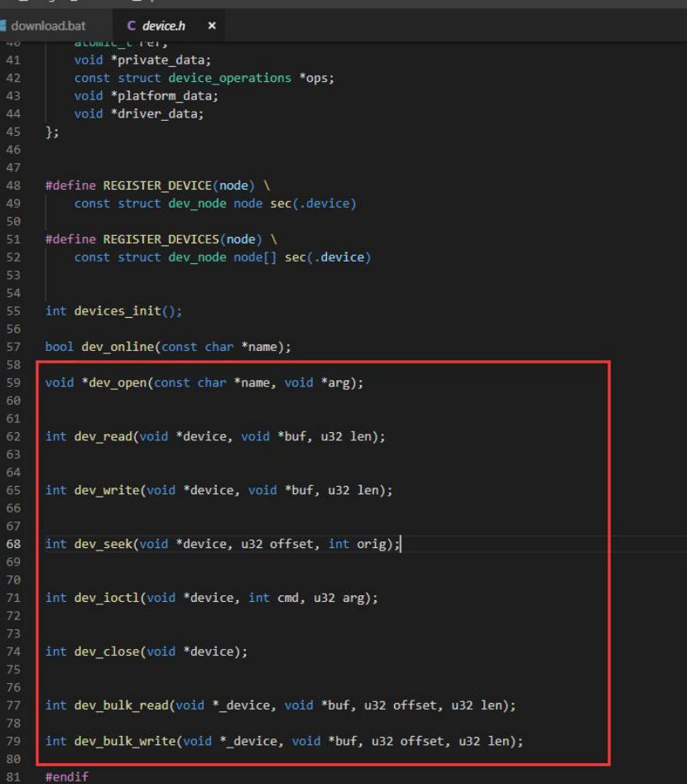687x784 pixels.
Task: Click the dev_write function name
Action: point(107,490)
